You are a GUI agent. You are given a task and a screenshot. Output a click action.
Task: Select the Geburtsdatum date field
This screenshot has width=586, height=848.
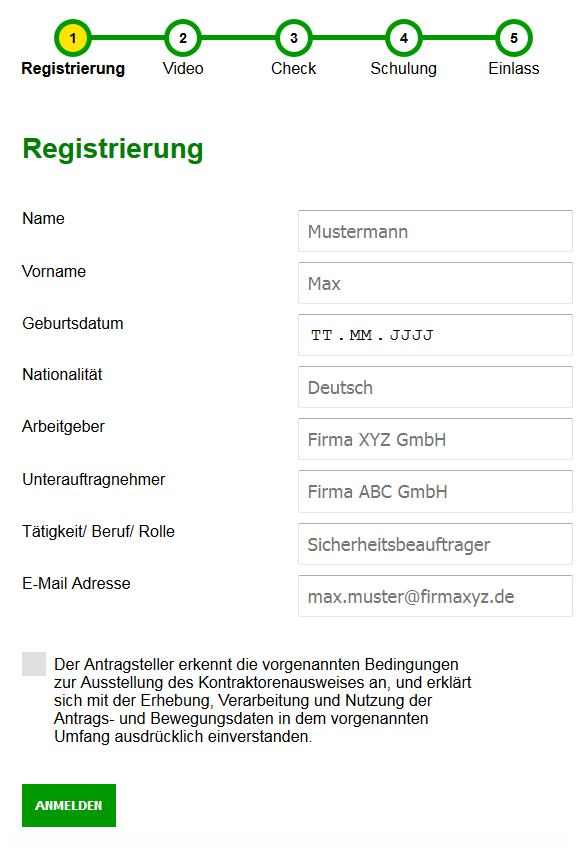pos(435,335)
